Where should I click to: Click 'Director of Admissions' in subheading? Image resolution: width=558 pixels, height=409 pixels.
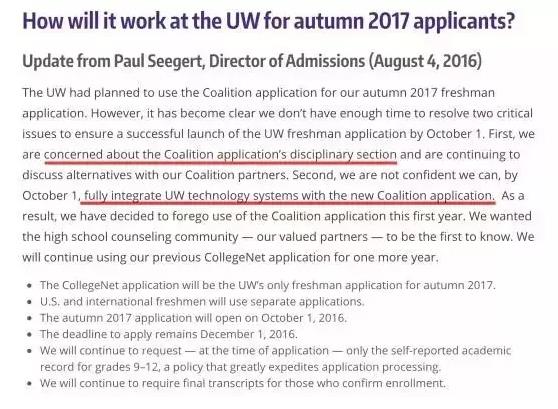[287, 61]
